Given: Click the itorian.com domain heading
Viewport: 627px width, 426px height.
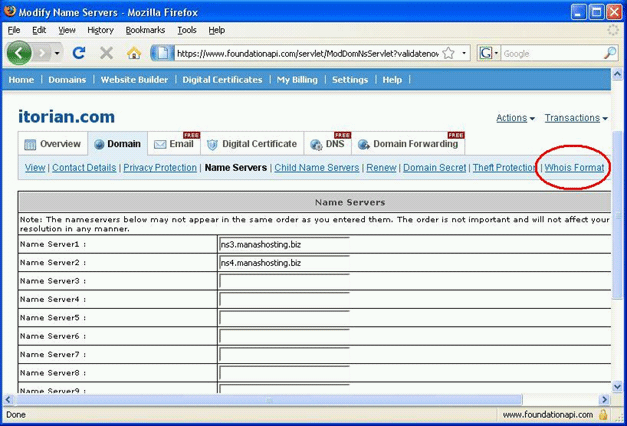Looking at the screenshot, I should pyautogui.click(x=66, y=116).
